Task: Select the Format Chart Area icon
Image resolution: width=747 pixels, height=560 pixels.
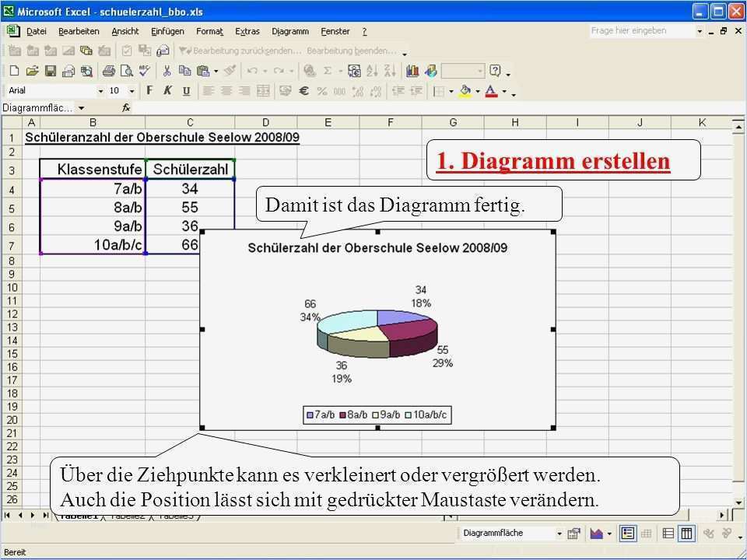Action: click(x=574, y=534)
